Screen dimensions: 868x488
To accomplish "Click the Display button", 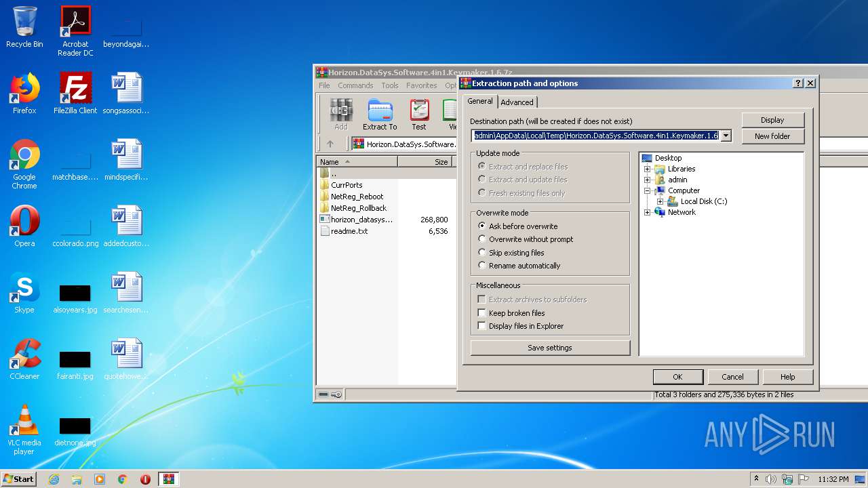I will tap(772, 120).
